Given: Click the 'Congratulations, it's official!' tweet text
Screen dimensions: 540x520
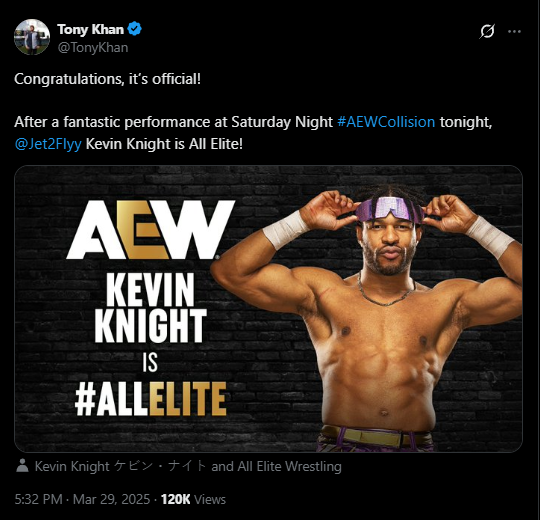Looking at the screenshot, I should 107,79.
